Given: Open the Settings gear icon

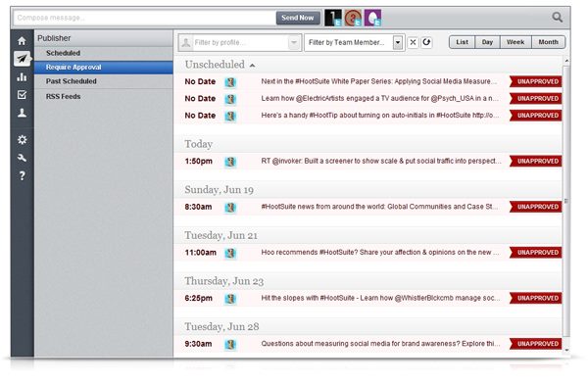Looking at the screenshot, I should 23,140.
